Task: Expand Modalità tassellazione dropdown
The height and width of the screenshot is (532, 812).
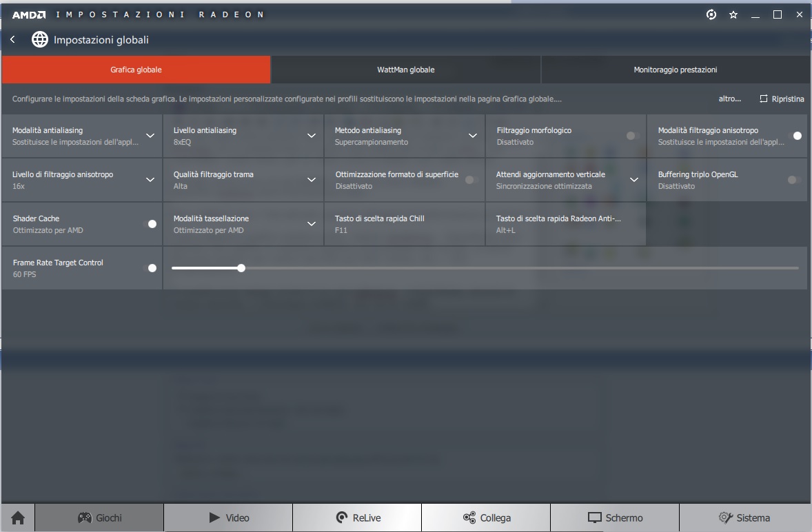Action: click(312, 223)
